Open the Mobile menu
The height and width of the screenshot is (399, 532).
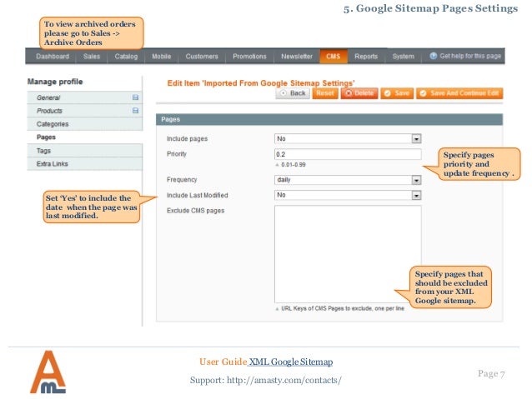(162, 57)
